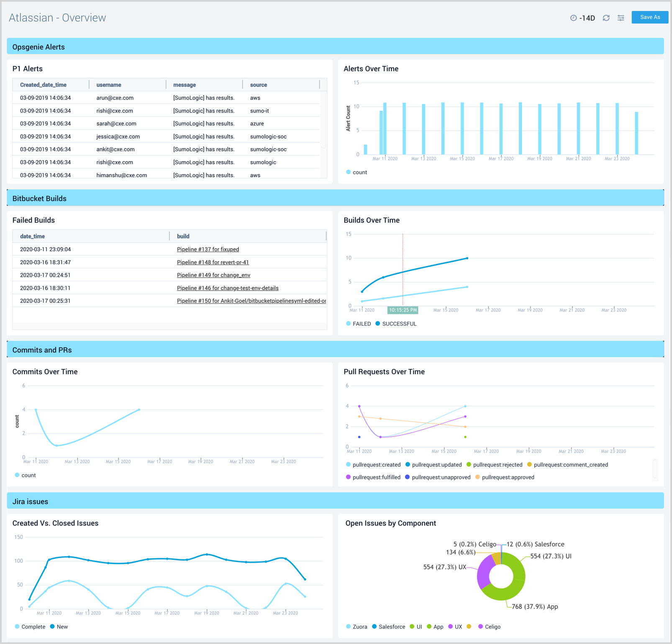Screen dimensions: 672x644
Task: Click the 5 (0.2%) Celigo donut label
Action: coord(475,544)
